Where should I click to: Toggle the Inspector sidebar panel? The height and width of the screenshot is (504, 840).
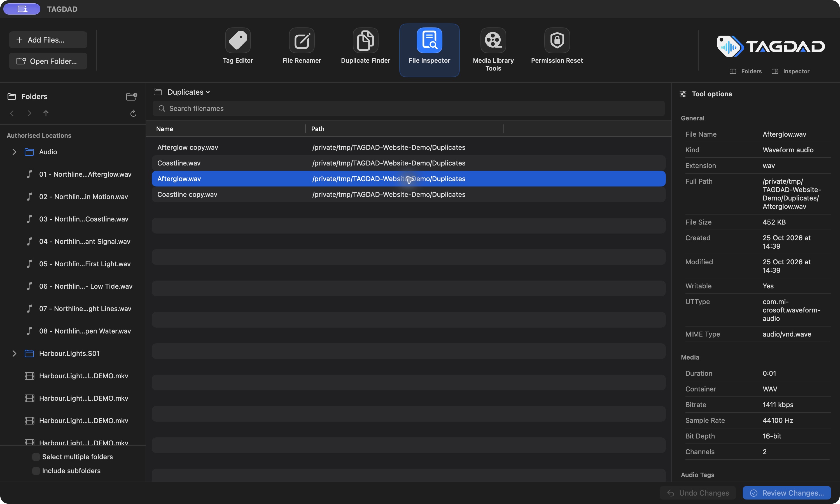click(x=790, y=71)
